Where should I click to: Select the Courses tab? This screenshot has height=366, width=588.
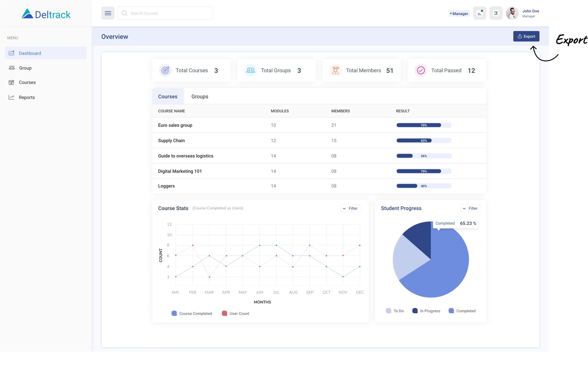coord(168,97)
